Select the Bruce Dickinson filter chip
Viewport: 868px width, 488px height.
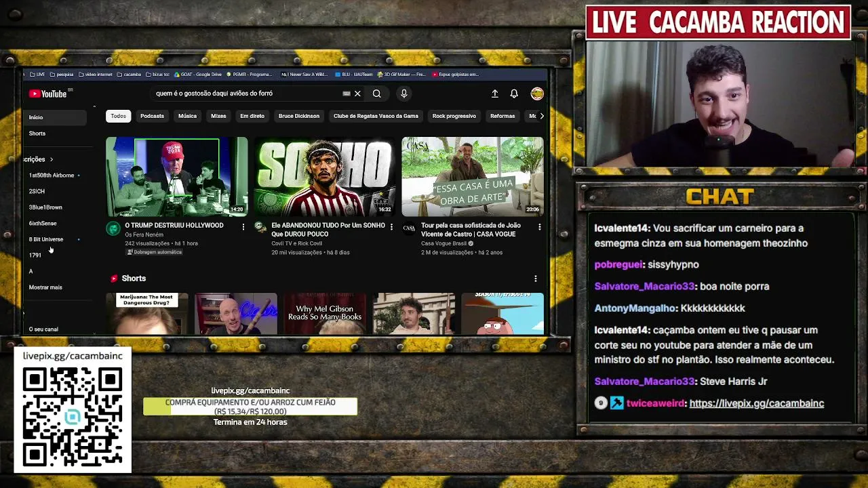pyautogui.click(x=299, y=116)
